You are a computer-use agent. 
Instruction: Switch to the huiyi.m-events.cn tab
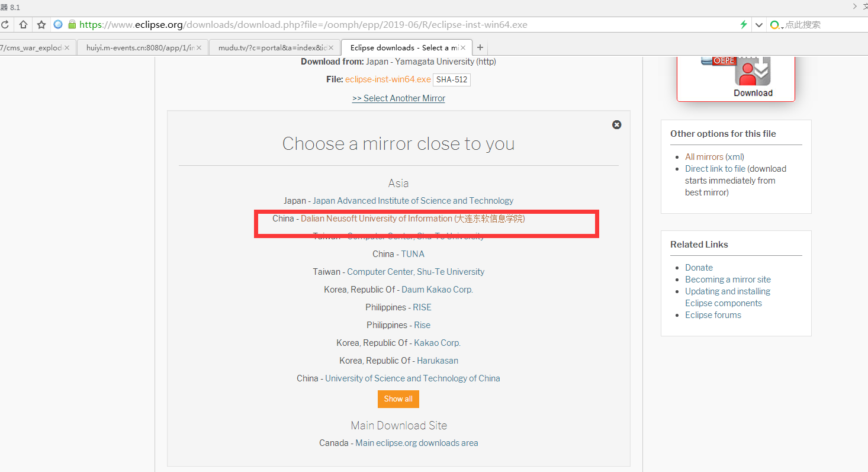142,47
